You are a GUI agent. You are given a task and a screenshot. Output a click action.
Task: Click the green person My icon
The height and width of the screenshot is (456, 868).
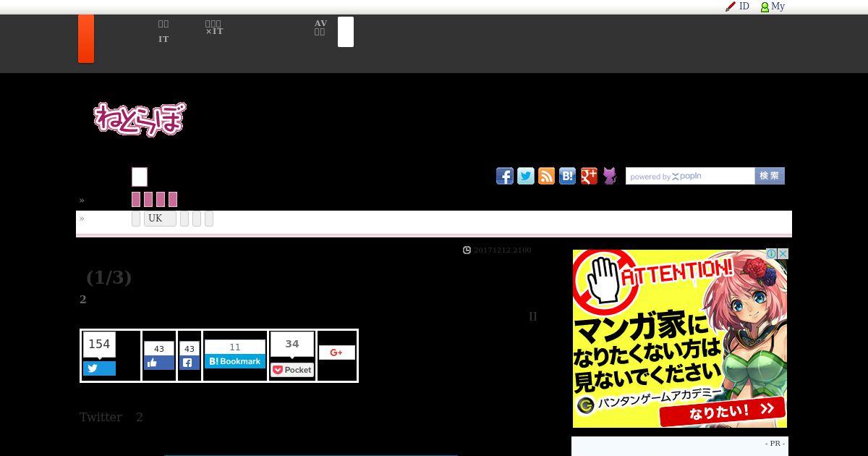point(765,7)
